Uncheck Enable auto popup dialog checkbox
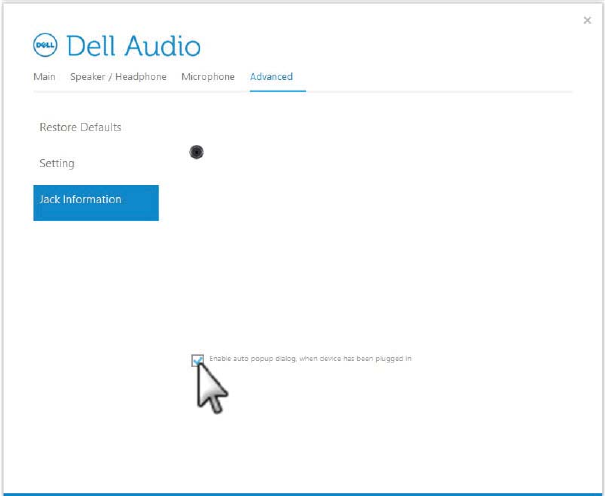Screen dimensions: 605x496 point(197,360)
